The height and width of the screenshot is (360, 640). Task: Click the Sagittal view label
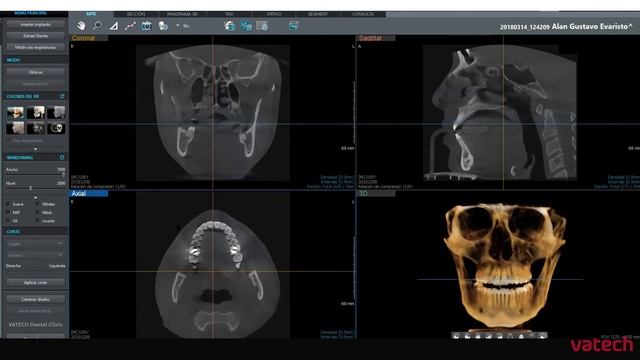[370, 38]
